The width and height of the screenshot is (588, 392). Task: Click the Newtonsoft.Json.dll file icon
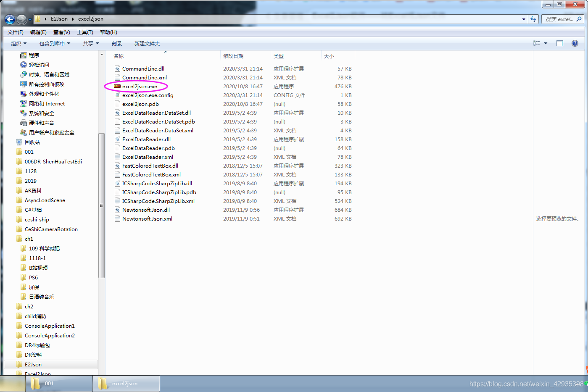tap(118, 210)
